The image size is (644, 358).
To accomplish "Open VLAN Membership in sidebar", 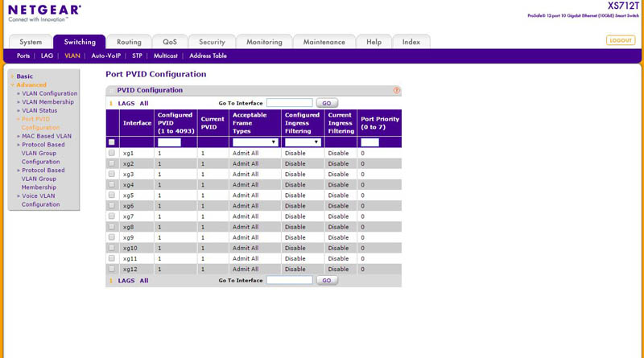I will 47,102.
